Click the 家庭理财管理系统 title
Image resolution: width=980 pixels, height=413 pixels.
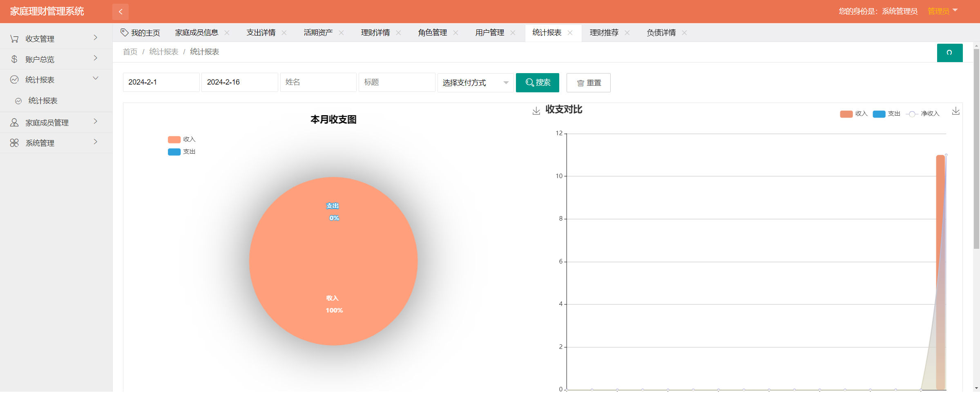click(47, 11)
